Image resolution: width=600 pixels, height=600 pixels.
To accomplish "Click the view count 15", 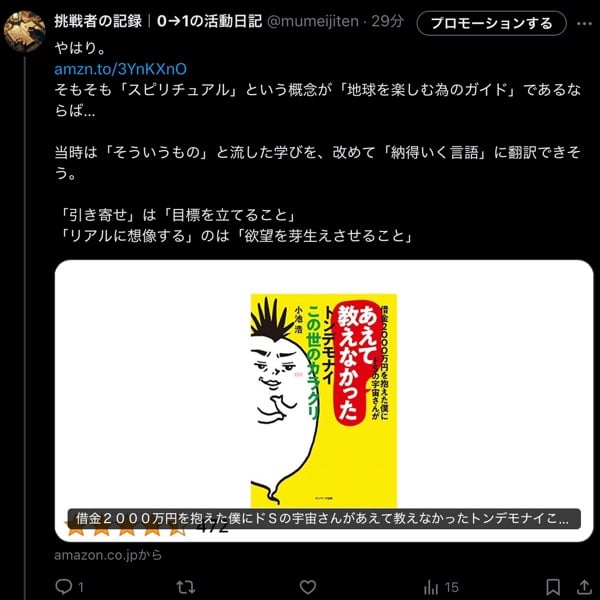I will tap(452, 587).
